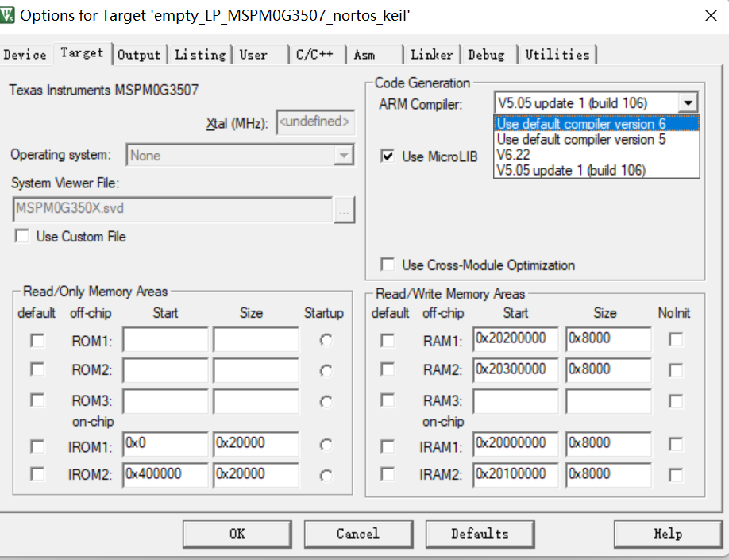Image resolution: width=729 pixels, height=560 pixels.
Task: Click the System Viewer File path field
Action: (172, 209)
